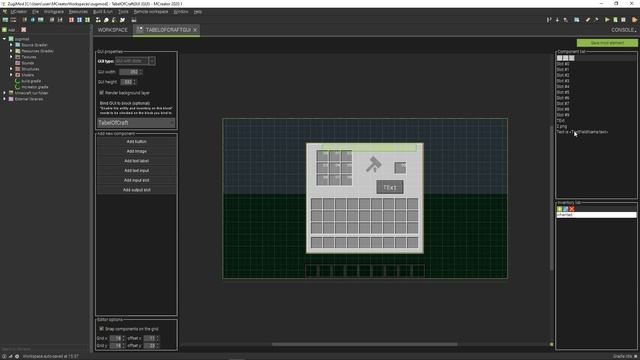Click the horizontal scrollbar under the canvas
640x360 pixels.
tap(364, 344)
